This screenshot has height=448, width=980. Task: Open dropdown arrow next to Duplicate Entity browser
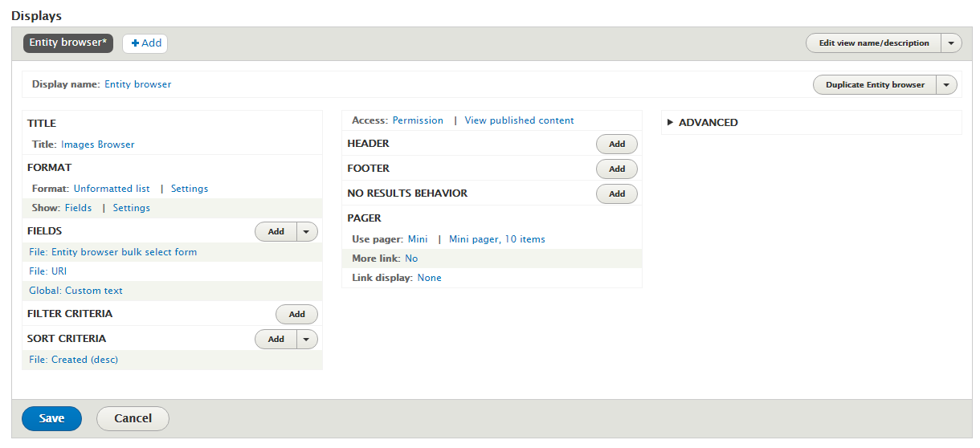click(x=946, y=85)
